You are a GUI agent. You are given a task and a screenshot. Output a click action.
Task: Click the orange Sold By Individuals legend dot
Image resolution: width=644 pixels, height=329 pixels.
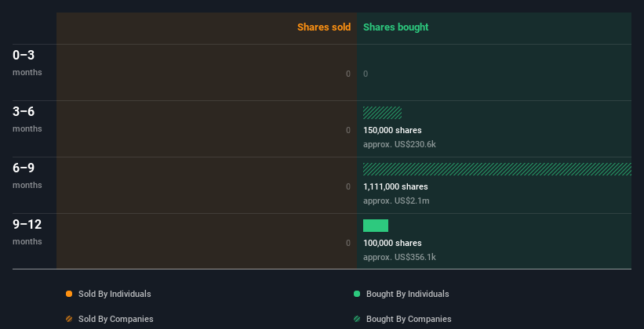69,294
